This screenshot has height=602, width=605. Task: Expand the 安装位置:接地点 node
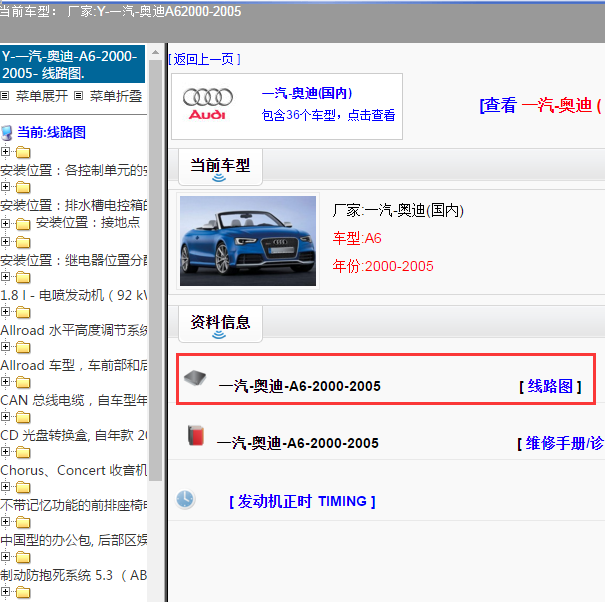[x=5, y=223]
